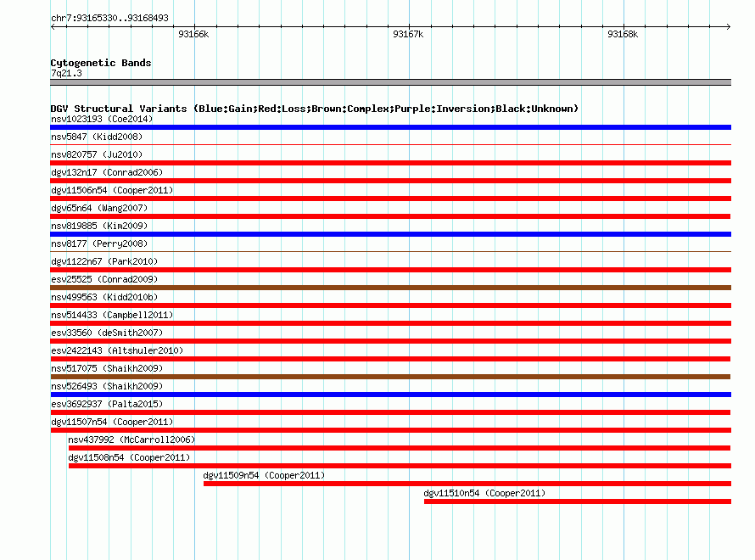Viewport: 755px width, 560px height.
Task: Click the 93167k ruler mark
Action: [x=408, y=34]
